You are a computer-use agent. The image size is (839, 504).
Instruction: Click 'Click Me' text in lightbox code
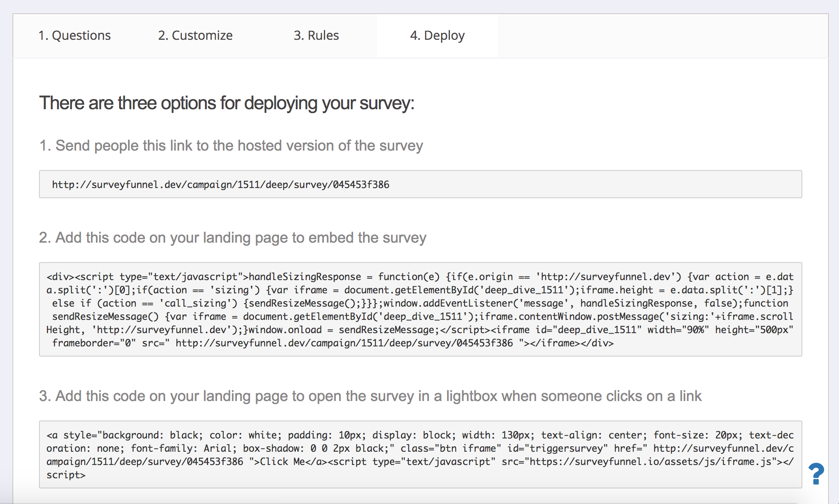(x=283, y=462)
